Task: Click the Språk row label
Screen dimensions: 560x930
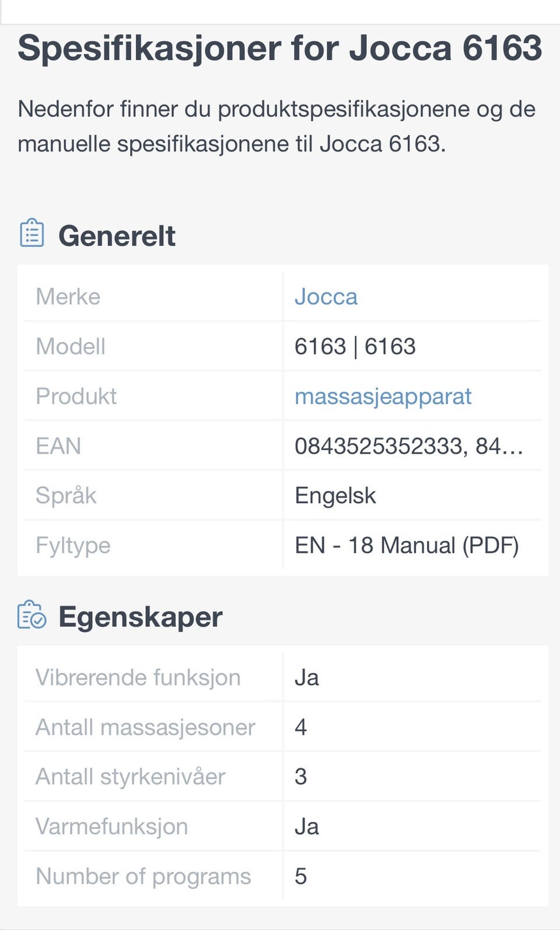Action: coord(66,496)
